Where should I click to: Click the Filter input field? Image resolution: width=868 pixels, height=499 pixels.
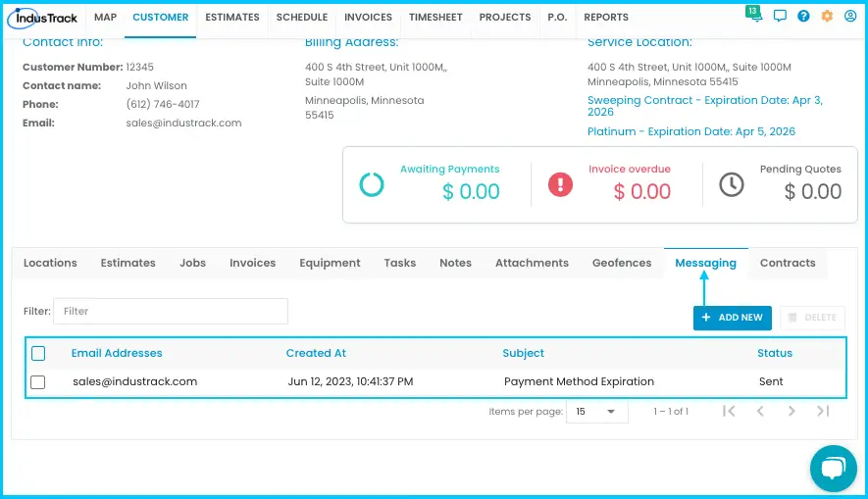tap(171, 312)
